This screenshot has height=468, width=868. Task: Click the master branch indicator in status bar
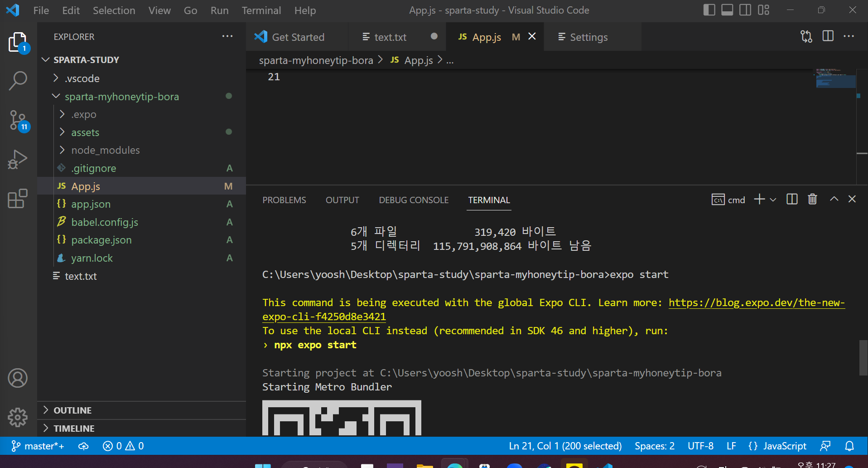[x=38, y=446]
